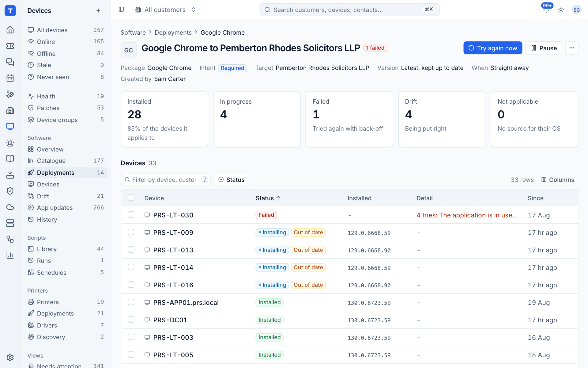
Task: Go to Deployments breadcrumb
Action: [x=173, y=33]
